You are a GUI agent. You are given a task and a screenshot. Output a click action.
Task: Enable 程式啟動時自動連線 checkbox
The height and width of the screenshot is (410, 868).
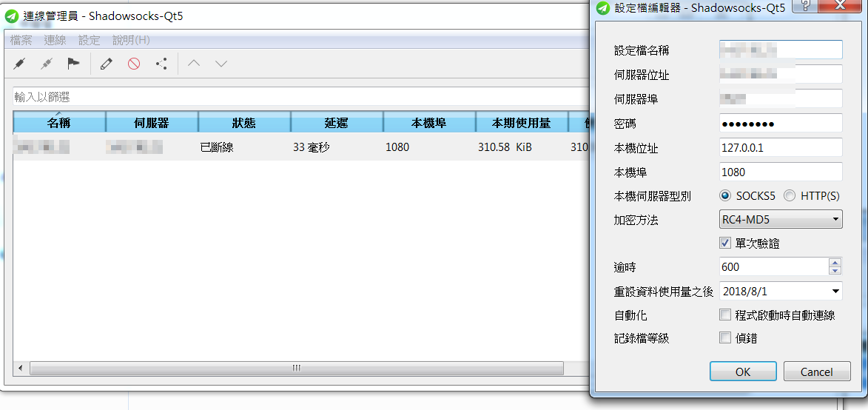click(x=725, y=315)
